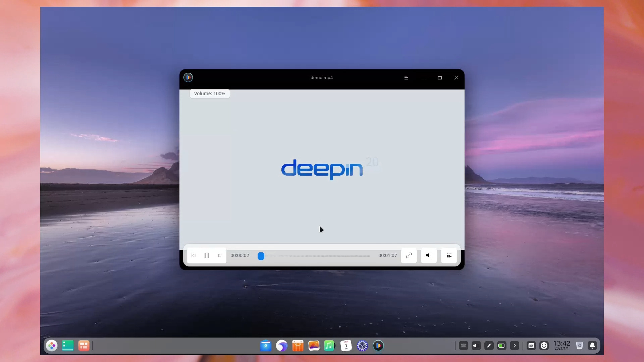Viewport: 644px width, 362px height.
Task: Toggle the system volume in the tray
Action: click(476, 346)
